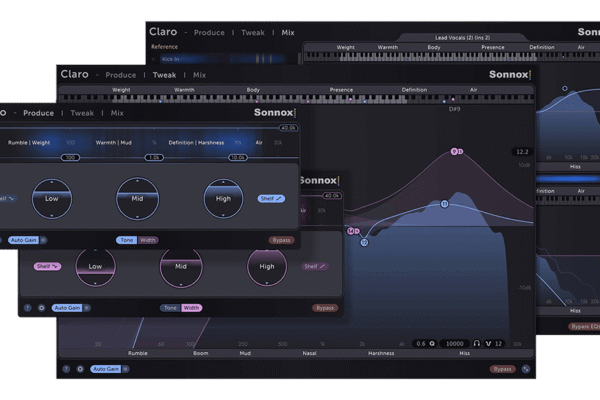This screenshot has height=400, width=600.
Task: Click the Q icon beside the 0.6 value
Action: (x=432, y=343)
